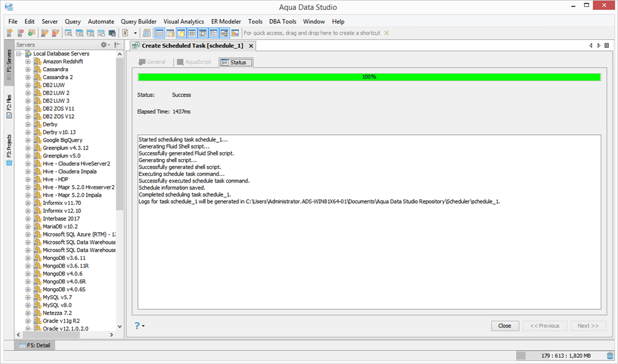Open the dropdown arrow beside the page icon
618x364 pixels.
(135, 33)
